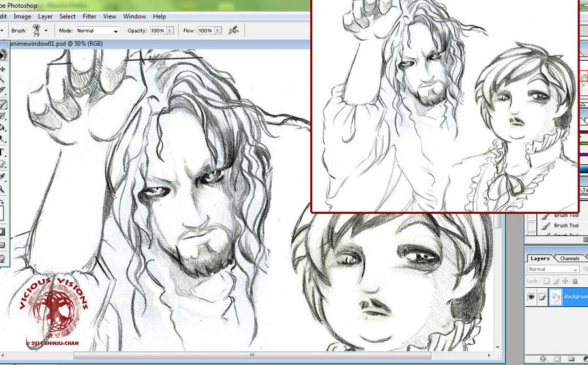Click the screen mode icon in toolbox
This screenshot has width=588, height=365.
2,245
